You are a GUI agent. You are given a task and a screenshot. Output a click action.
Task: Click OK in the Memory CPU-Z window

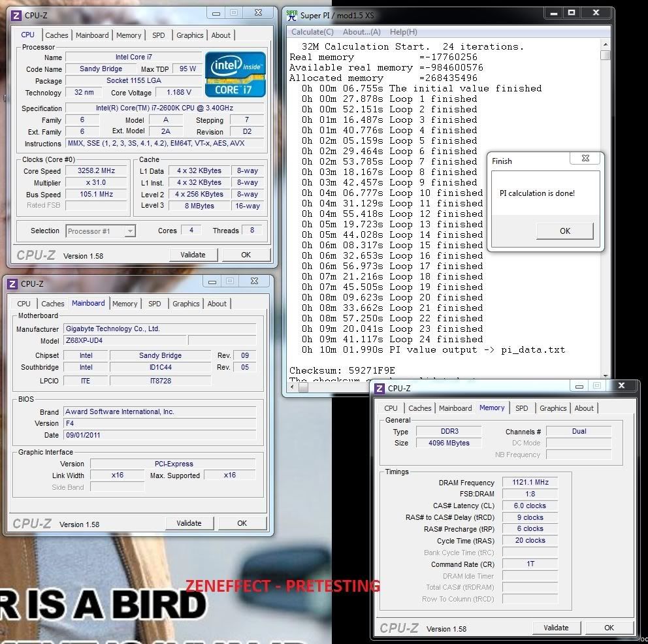pos(609,628)
